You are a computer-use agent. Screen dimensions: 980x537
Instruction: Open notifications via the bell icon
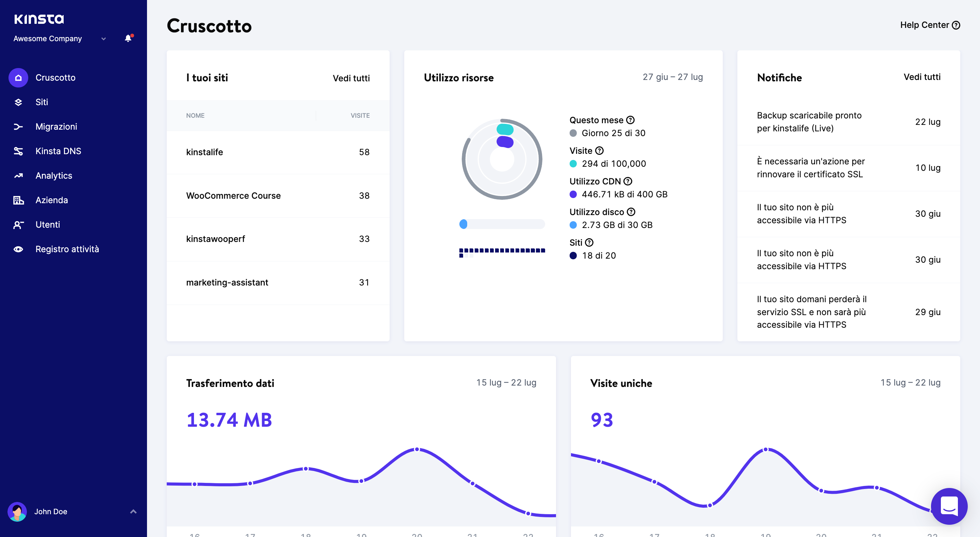pyautogui.click(x=128, y=38)
